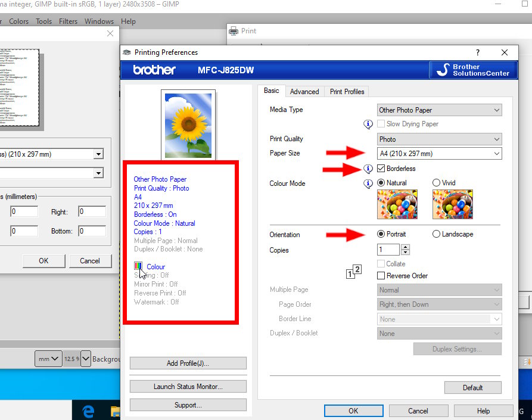This screenshot has width=532, height=420.
Task: Open the GIMP Help menu
Action: coord(128,21)
